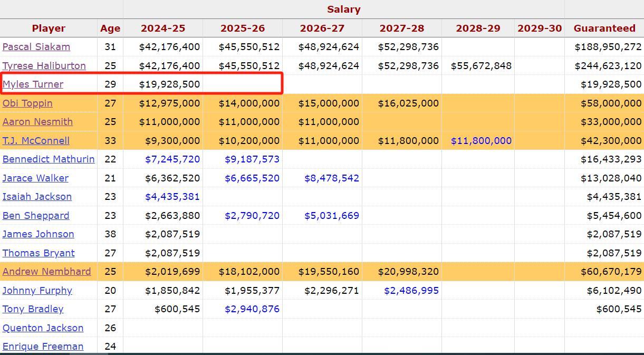Screen dimensions: 644x355
Task: Go to T.J. McConnell's player page
Action: (x=36, y=141)
